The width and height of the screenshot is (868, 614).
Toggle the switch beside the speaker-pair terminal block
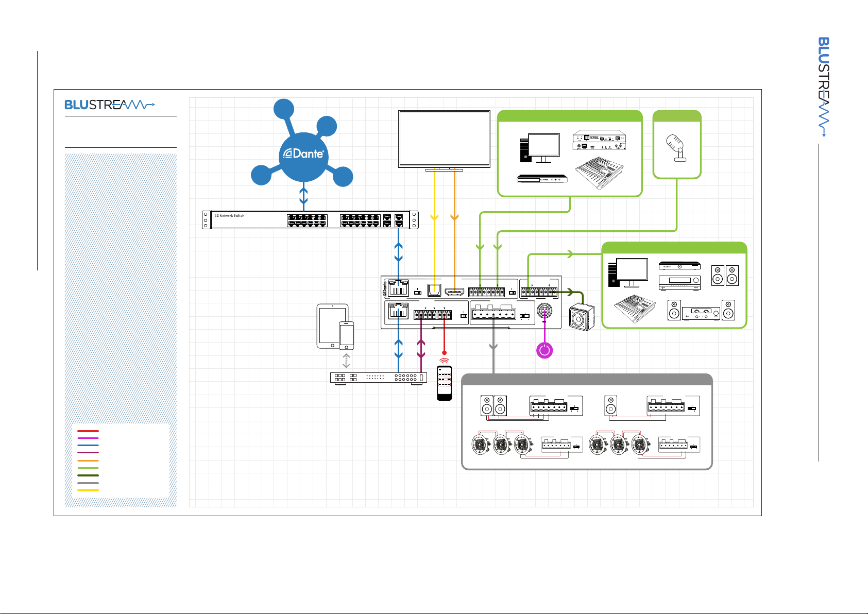coord(575,408)
